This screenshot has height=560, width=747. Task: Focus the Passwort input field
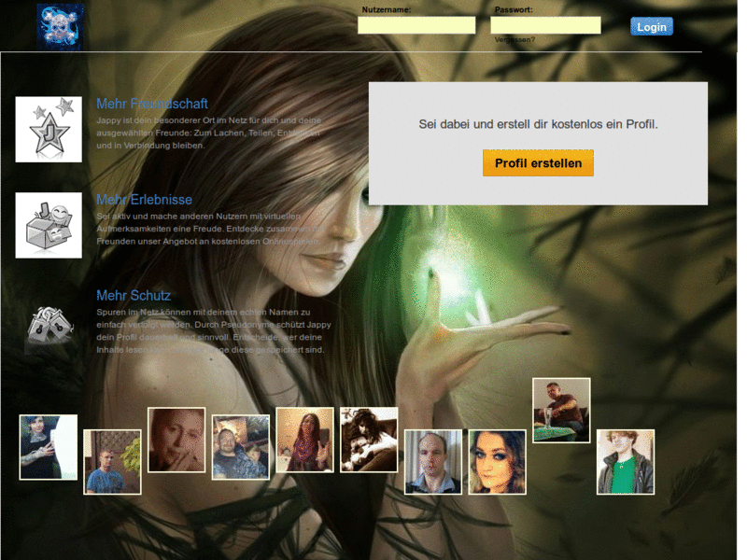pyautogui.click(x=545, y=25)
